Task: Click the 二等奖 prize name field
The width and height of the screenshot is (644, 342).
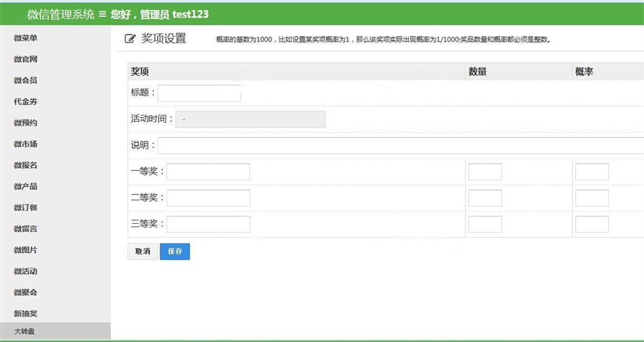Action: (208, 198)
